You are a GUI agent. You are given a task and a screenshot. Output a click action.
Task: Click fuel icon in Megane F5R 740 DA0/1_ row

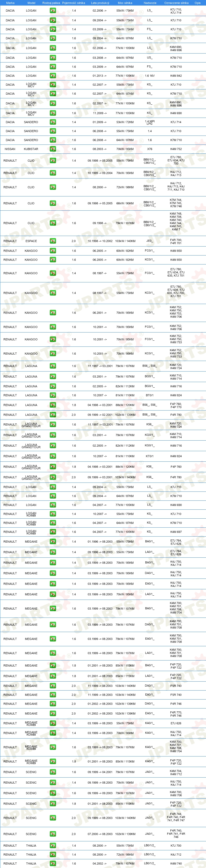point(53,686)
